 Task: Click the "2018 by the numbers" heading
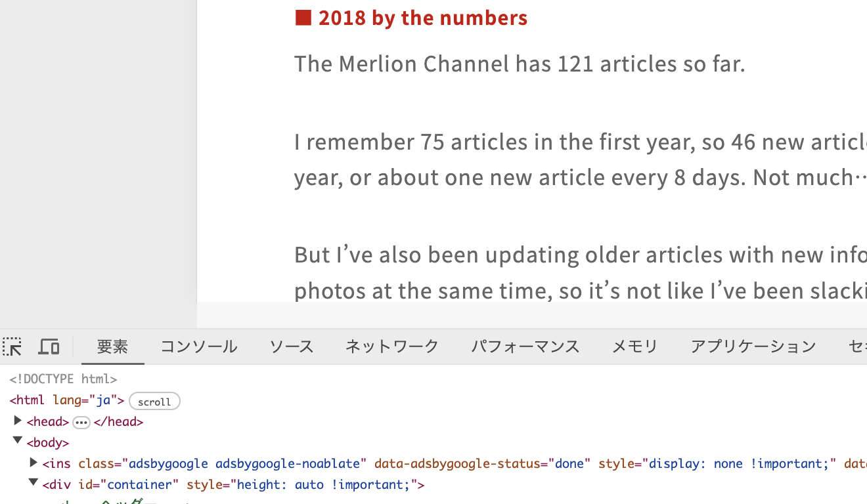pyautogui.click(x=423, y=18)
